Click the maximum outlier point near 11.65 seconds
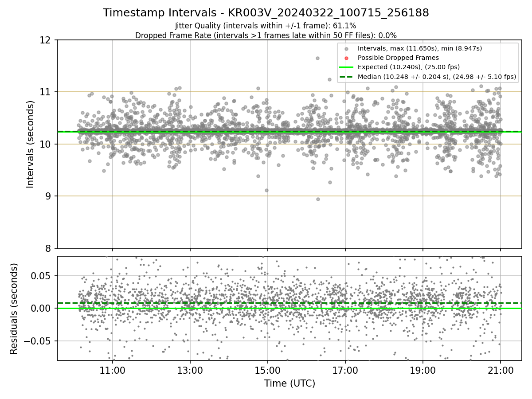This screenshot has width=532, height=399. (x=317, y=58)
